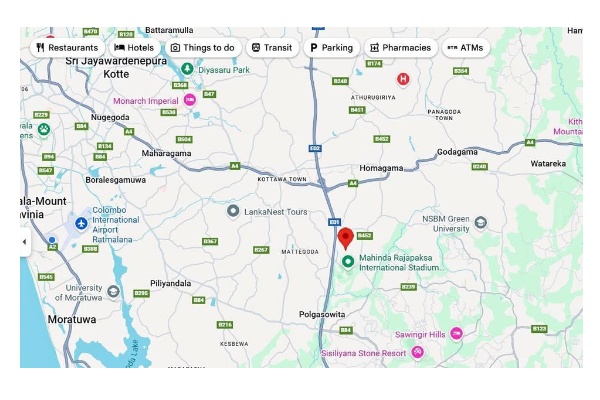Image resolution: width=600 pixels, height=400 pixels.
Task: Show ATMs on the map
Action: click(x=466, y=48)
